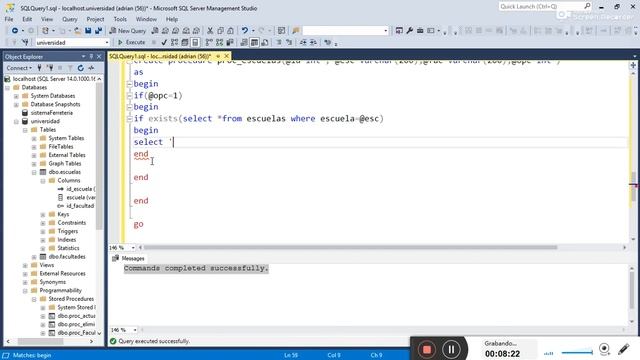Screen dimensions: 640x360
Task: Open Object Explorer window position dropdown
Action: [84, 56]
